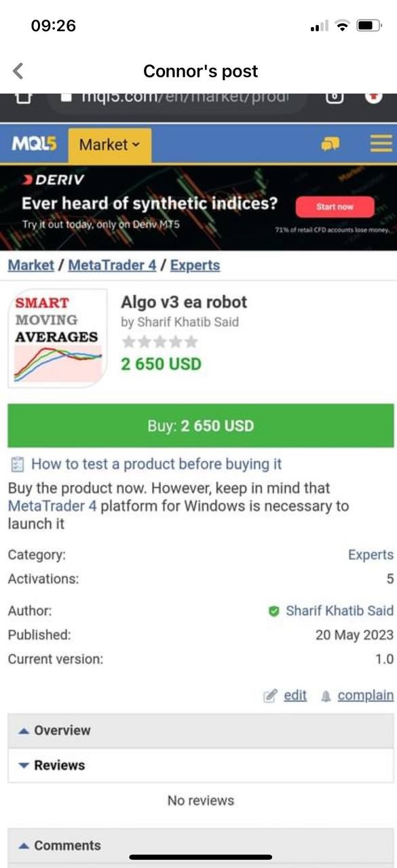Collapse the Overview section
Viewport: 397px width, 868px height.
click(x=66, y=730)
